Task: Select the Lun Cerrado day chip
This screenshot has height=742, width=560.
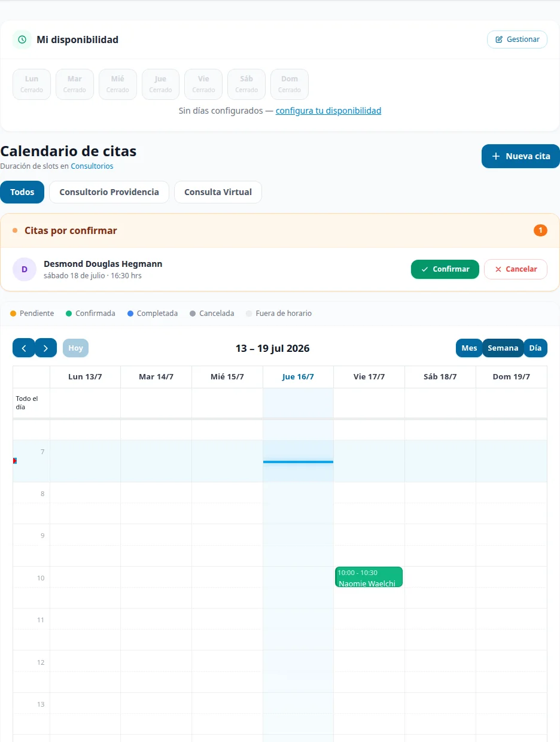Action: [32, 84]
